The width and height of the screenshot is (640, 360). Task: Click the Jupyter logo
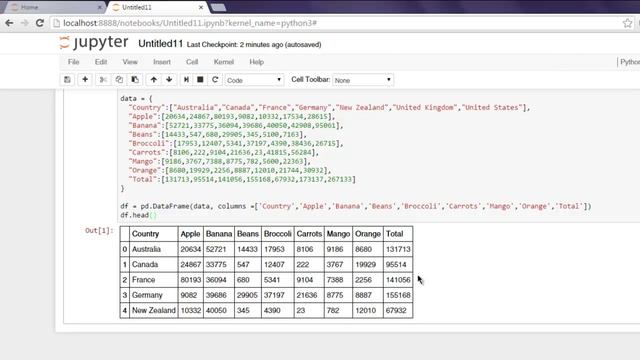pos(94,42)
